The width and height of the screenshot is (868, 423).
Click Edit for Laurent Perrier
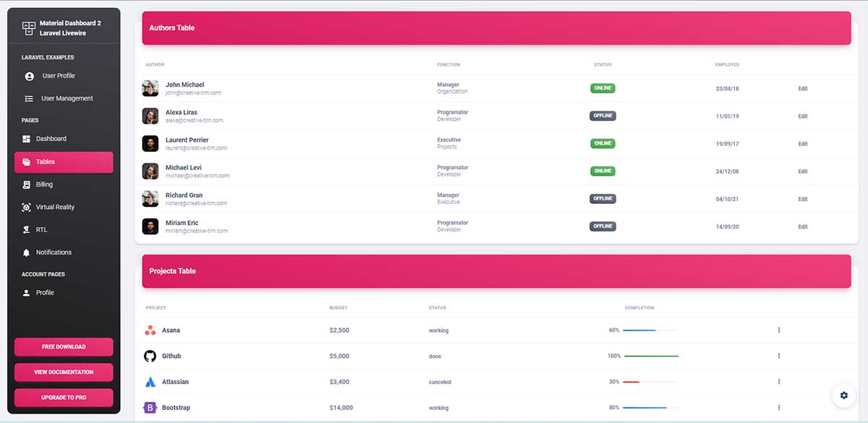pos(803,143)
